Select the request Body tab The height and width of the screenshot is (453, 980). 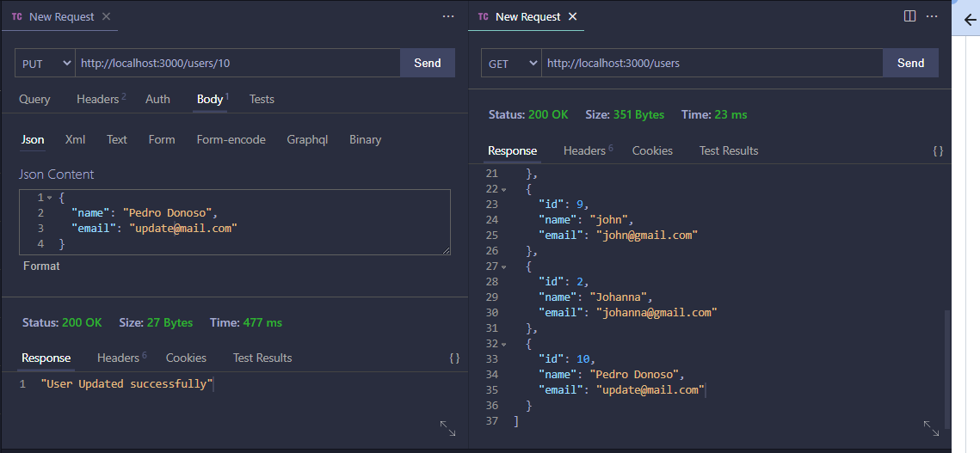(212, 100)
